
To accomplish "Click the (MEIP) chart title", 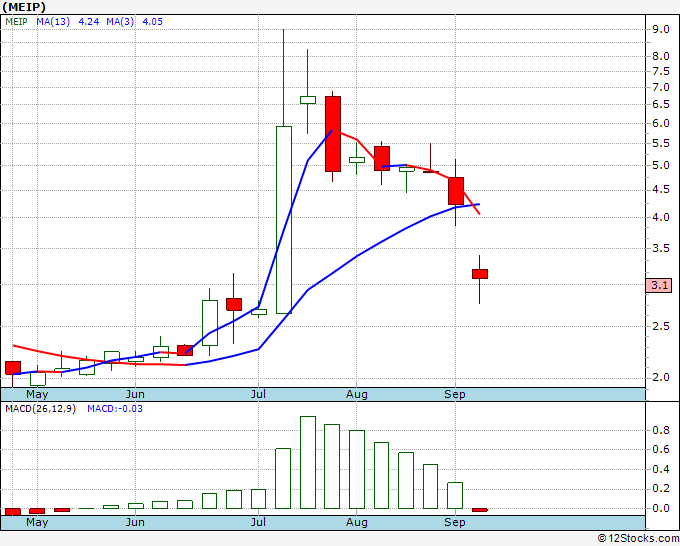I will point(24,7).
